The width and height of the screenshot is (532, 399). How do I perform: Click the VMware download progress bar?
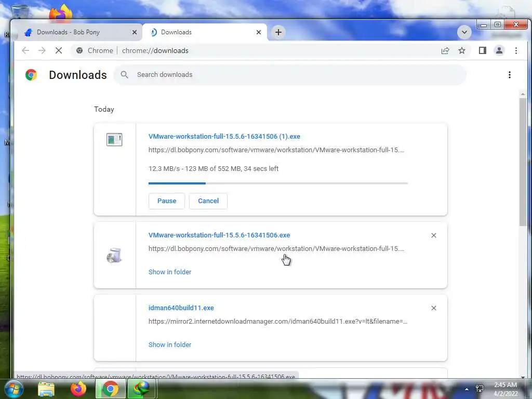coord(278,183)
